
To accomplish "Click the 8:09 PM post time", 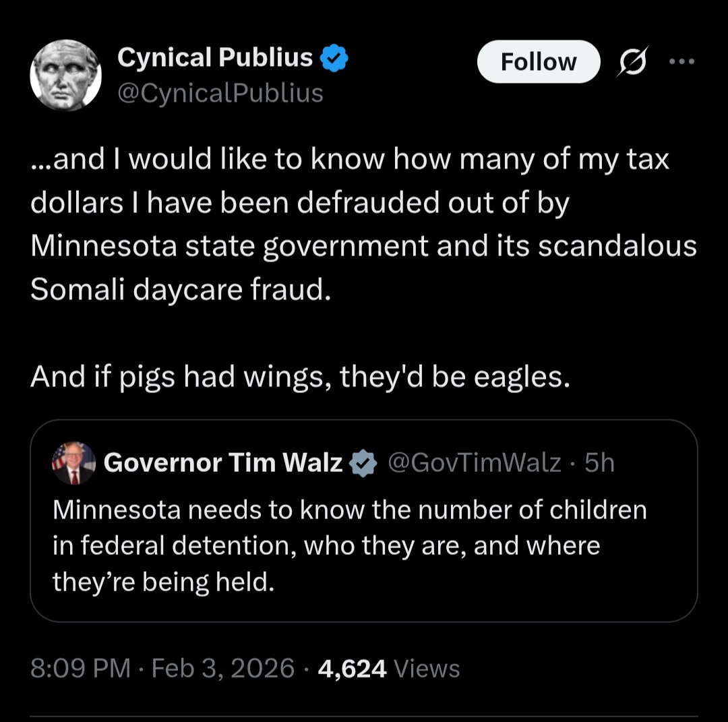I will [x=81, y=668].
